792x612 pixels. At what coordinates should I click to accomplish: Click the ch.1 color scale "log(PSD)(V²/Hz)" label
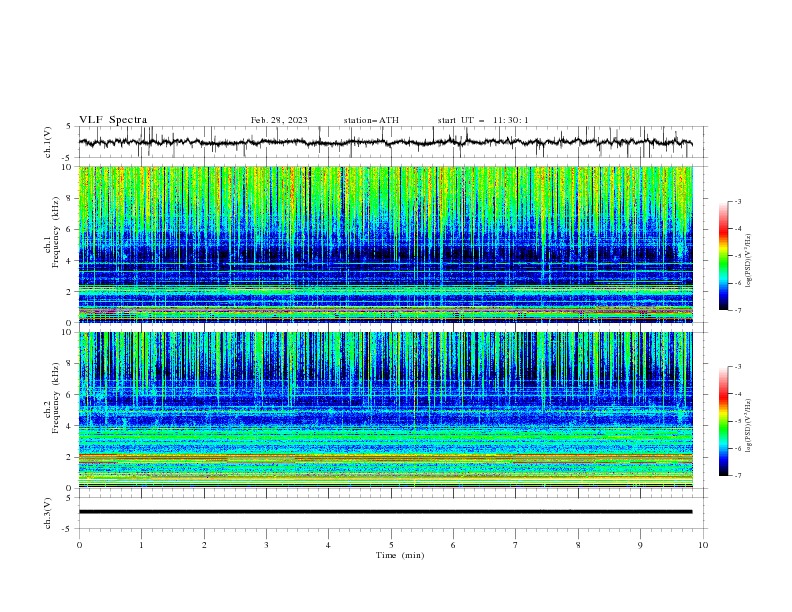click(749, 261)
